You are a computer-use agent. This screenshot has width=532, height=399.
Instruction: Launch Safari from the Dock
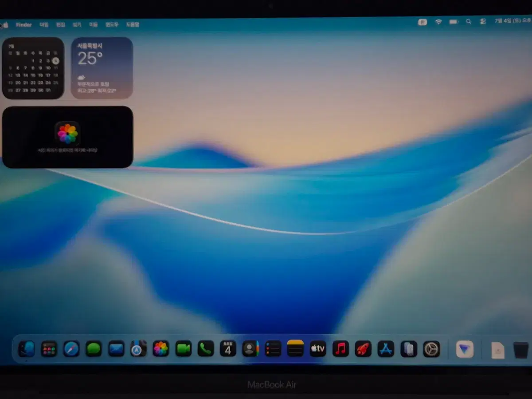71,349
